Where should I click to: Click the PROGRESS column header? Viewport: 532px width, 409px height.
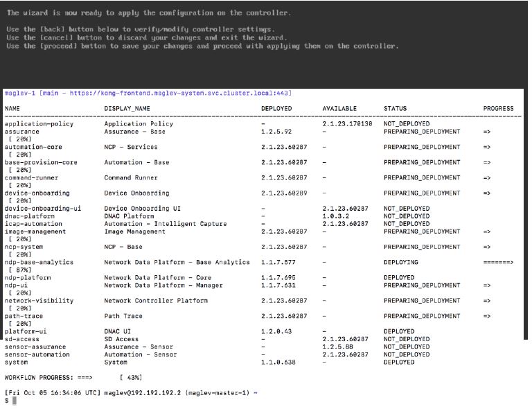tap(499, 109)
